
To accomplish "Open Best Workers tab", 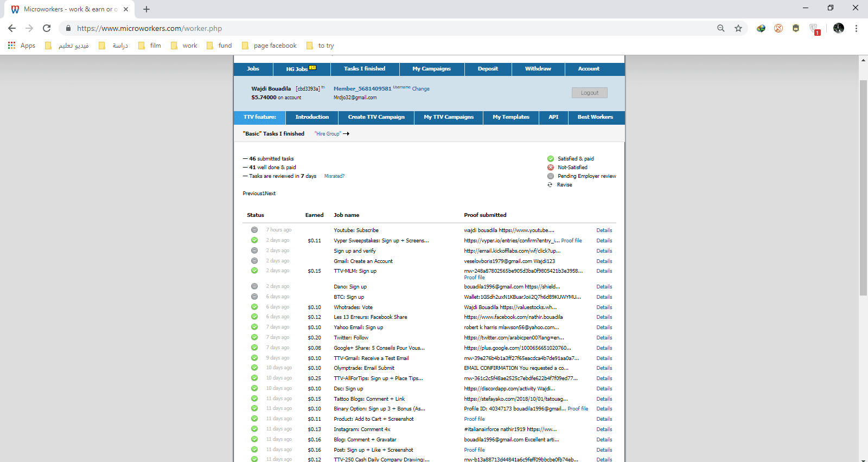I will click(595, 117).
